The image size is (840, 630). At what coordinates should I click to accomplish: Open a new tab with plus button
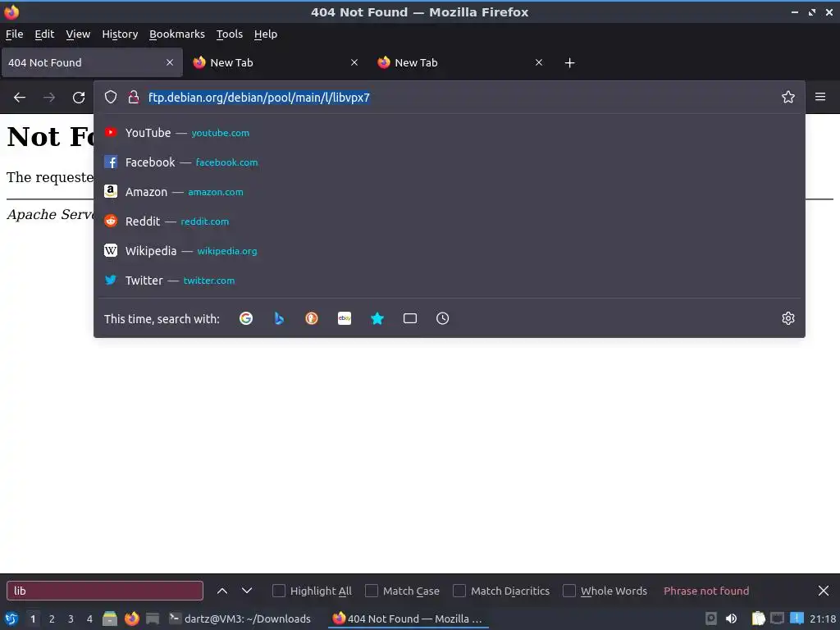click(569, 62)
